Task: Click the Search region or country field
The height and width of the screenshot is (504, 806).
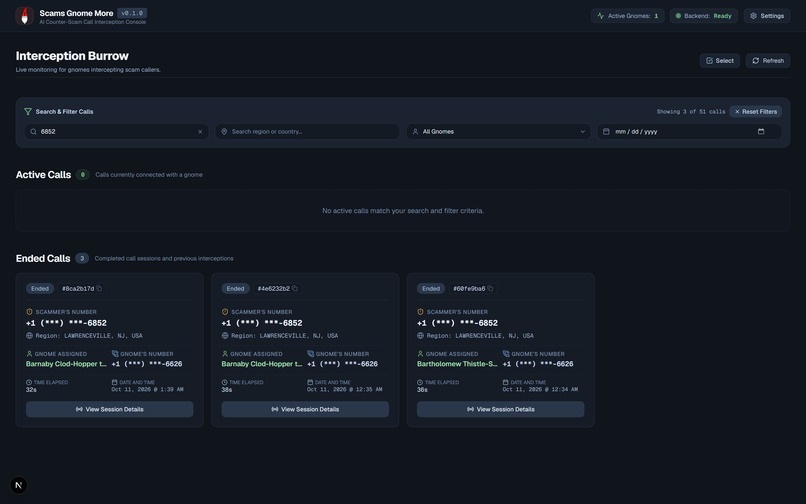Action: click(307, 132)
